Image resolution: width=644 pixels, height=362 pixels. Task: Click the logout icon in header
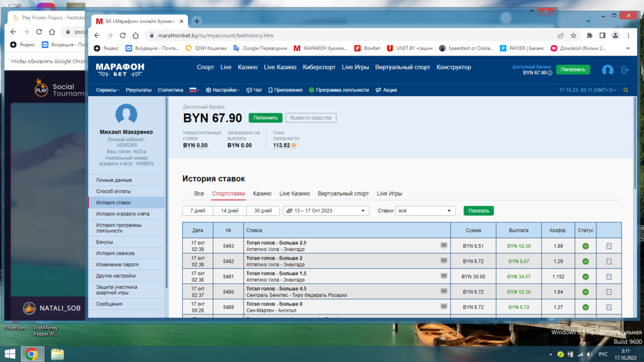click(x=625, y=70)
